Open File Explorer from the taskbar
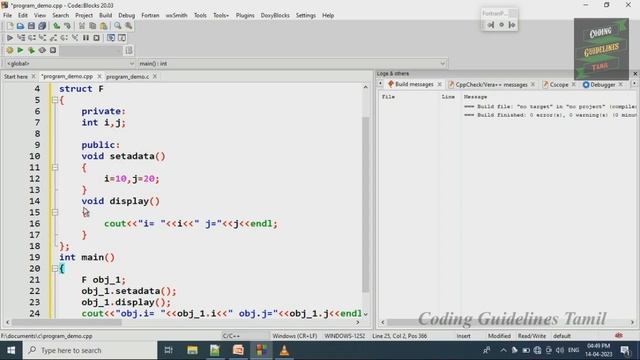The width and height of the screenshot is (640, 360). 192,350
